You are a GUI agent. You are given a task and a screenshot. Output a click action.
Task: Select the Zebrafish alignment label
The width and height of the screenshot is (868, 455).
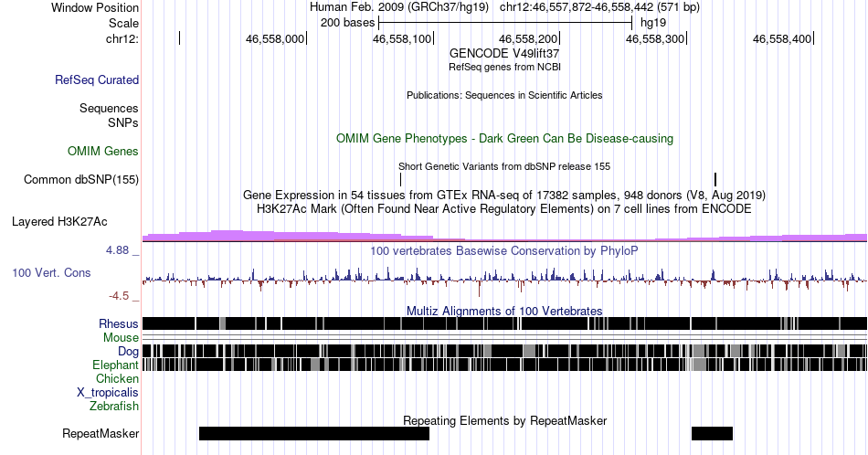[x=114, y=406]
